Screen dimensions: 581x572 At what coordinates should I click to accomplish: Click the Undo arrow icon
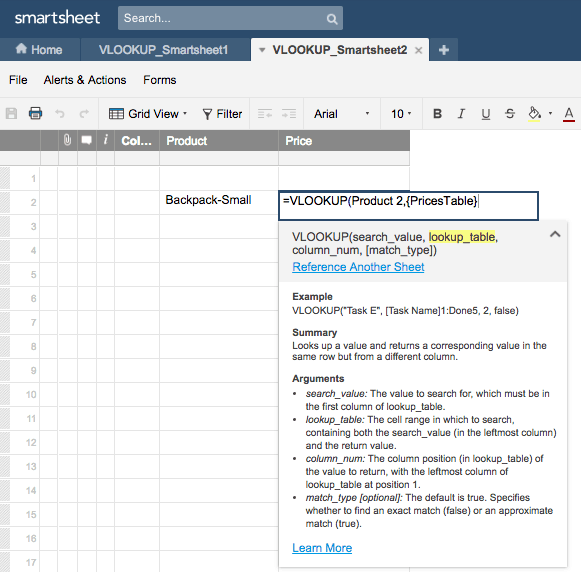coord(60,113)
